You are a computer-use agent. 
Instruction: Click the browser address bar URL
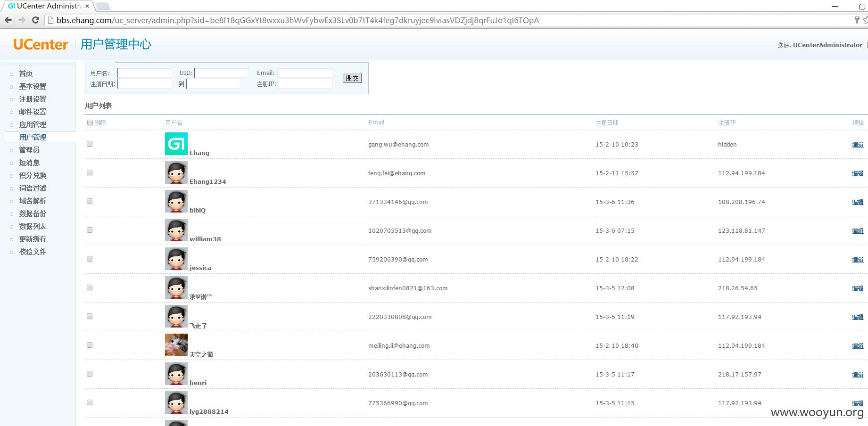[298, 20]
